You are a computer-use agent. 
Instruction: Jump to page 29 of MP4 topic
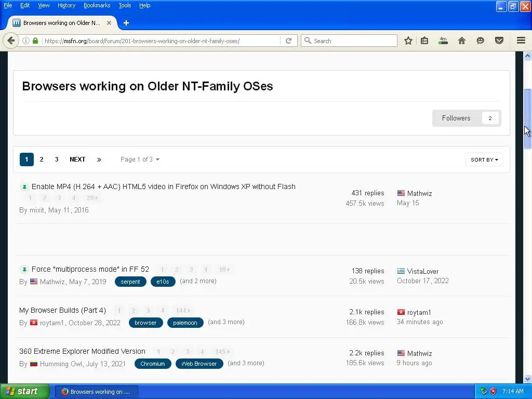(92, 198)
